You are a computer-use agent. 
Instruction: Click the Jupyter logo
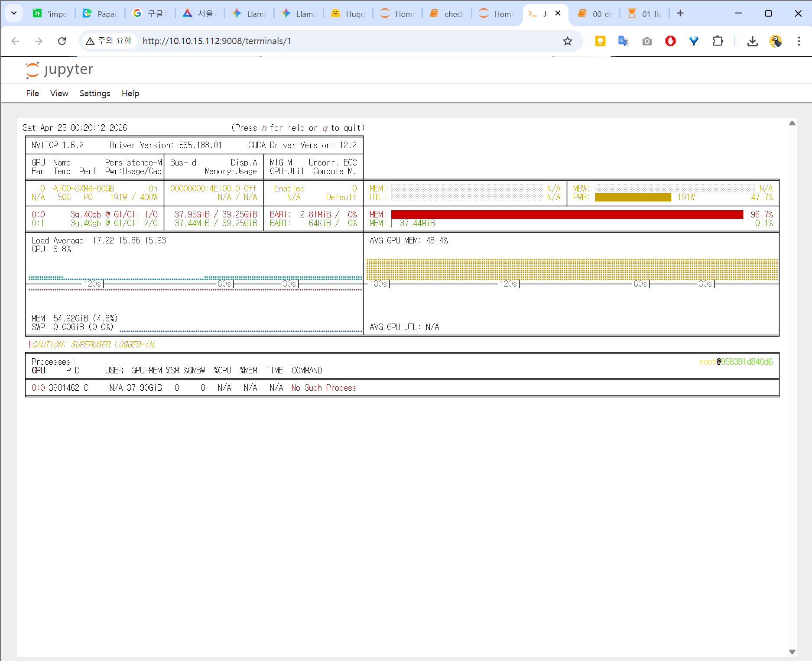point(59,70)
